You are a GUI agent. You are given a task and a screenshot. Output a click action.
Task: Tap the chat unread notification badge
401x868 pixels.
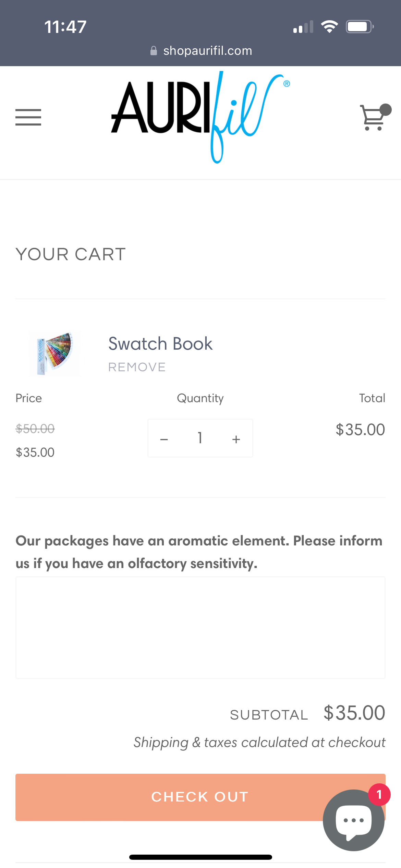379,794
